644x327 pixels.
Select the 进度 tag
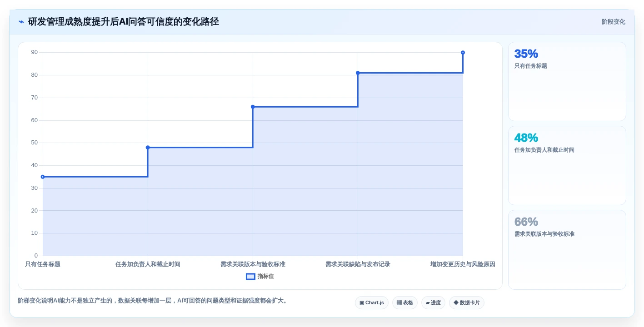pyautogui.click(x=433, y=302)
